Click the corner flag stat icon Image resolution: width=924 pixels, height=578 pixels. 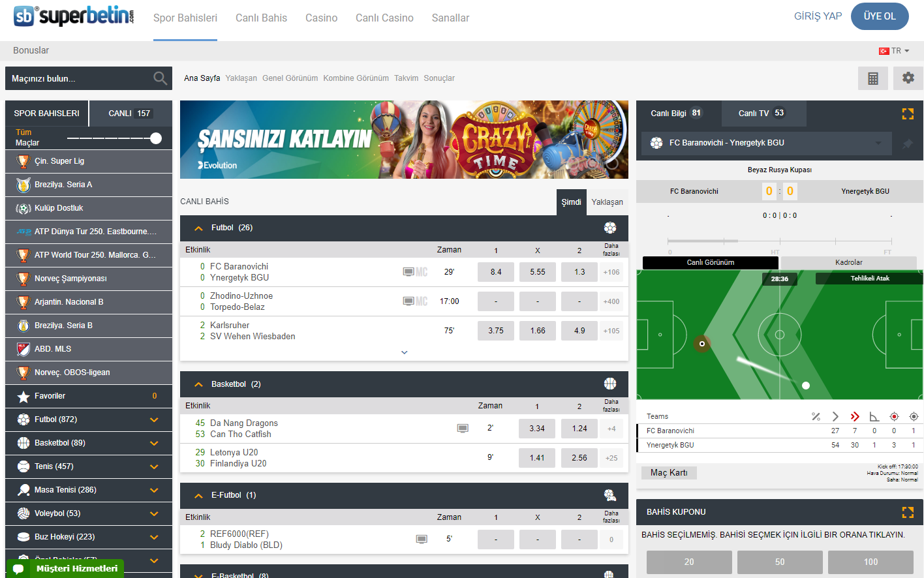point(874,416)
